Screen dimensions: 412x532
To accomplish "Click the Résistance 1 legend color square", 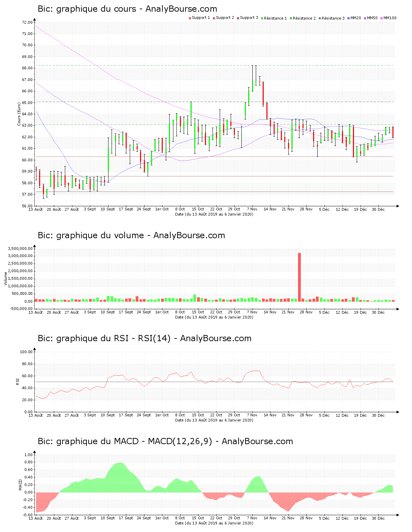I will pyautogui.click(x=262, y=18).
